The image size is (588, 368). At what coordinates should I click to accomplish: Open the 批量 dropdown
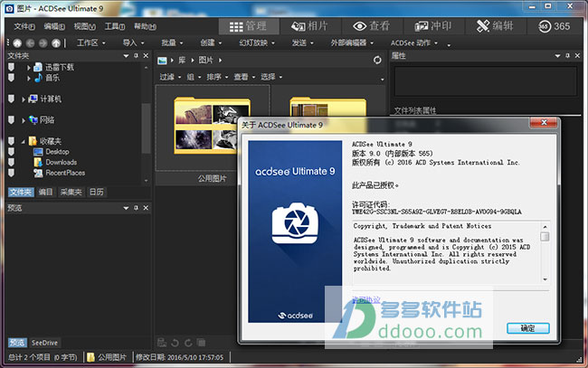click(172, 43)
